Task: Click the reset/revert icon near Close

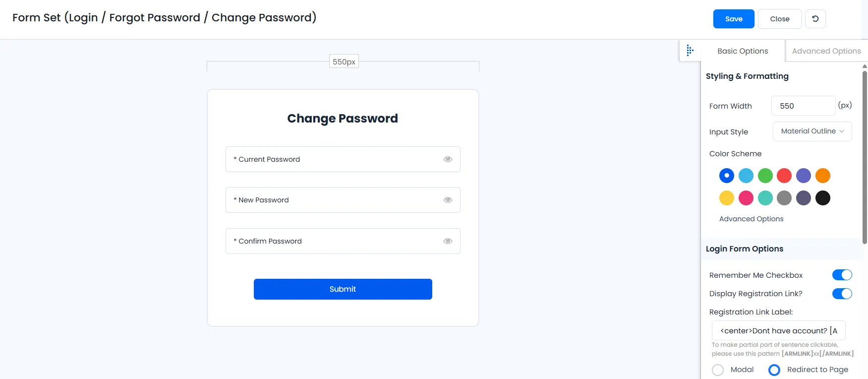Action: point(815,18)
